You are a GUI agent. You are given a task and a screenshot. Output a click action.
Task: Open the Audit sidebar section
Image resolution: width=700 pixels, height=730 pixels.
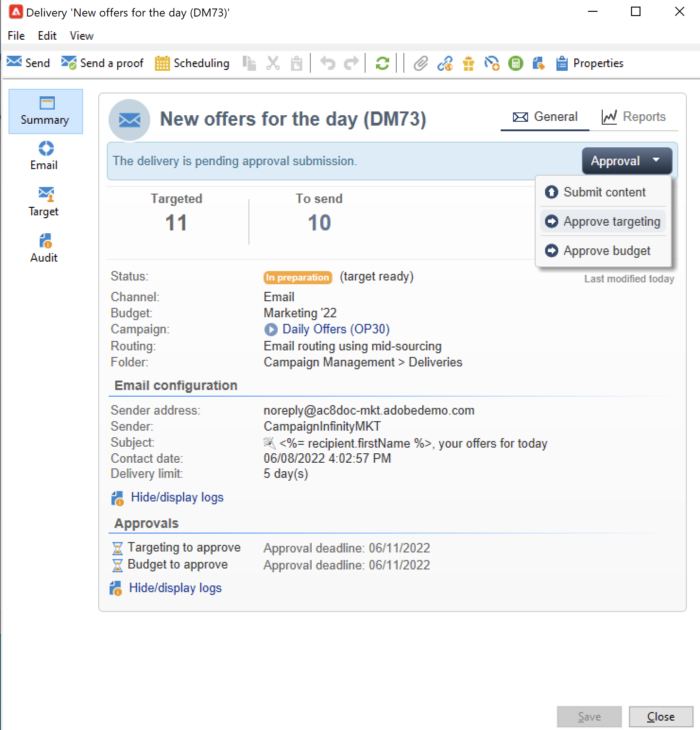(44, 249)
